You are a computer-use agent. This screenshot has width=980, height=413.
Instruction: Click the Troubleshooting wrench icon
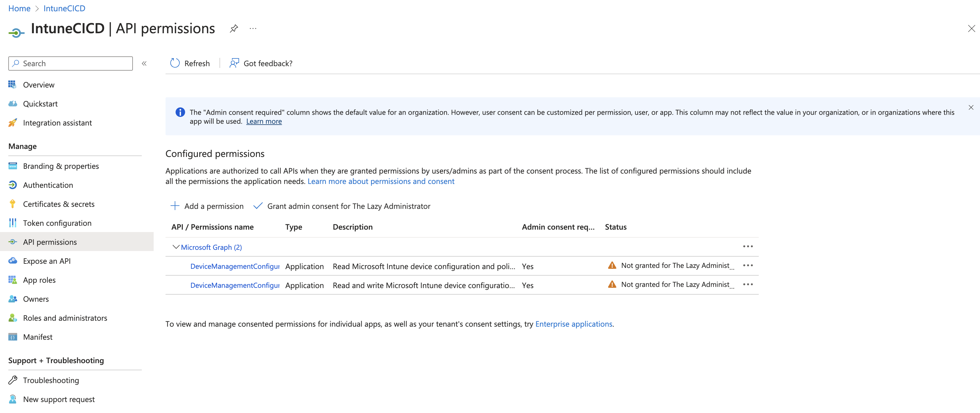coord(12,380)
